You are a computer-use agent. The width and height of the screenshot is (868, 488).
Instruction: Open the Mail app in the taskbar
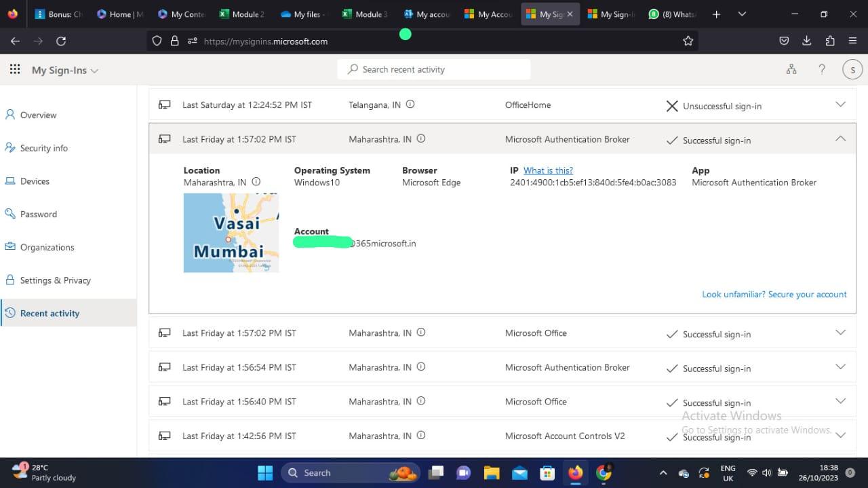pyautogui.click(x=520, y=472)
